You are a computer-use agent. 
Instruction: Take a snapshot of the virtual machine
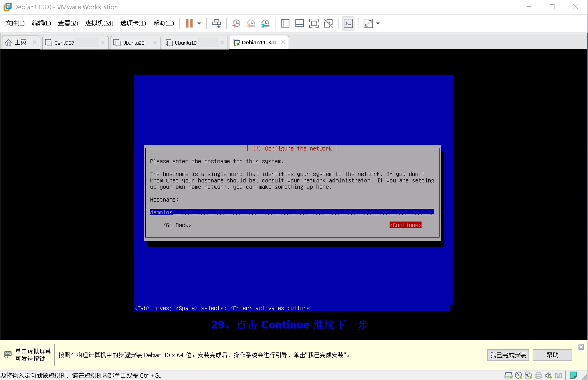pos(236,24)
